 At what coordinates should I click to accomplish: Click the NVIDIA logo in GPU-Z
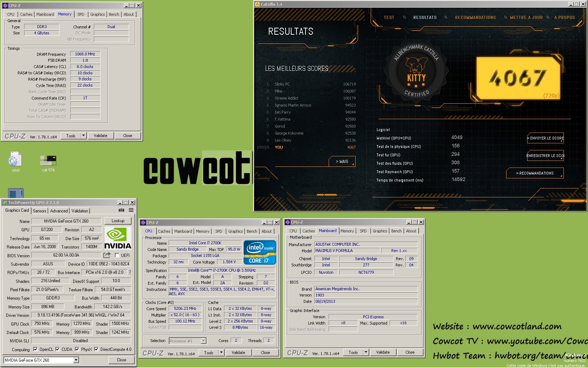click(118, 238)
